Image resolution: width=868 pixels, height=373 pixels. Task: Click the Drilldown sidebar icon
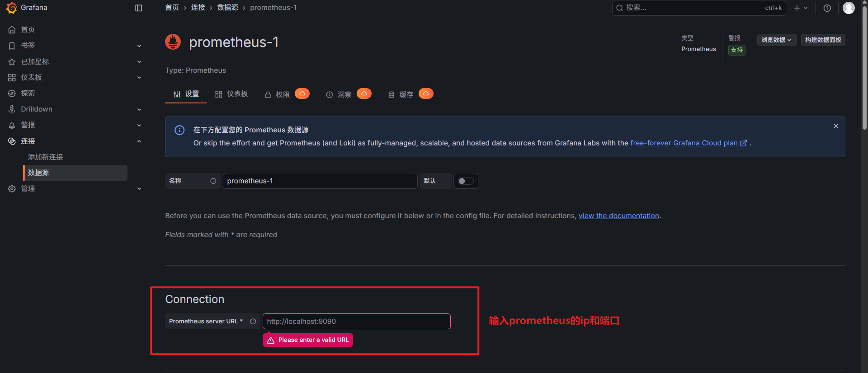click(x=12, y=109)
